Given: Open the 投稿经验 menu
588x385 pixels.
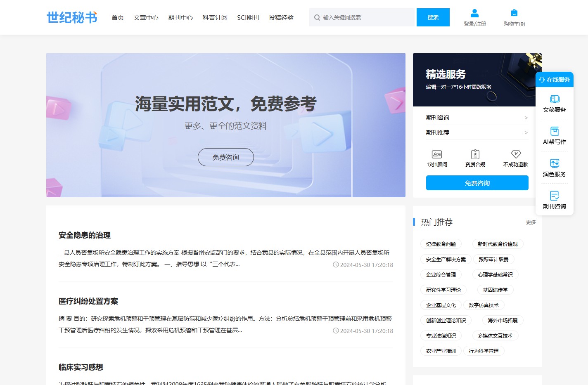Looking at the screenshot, I should point(281,17).
